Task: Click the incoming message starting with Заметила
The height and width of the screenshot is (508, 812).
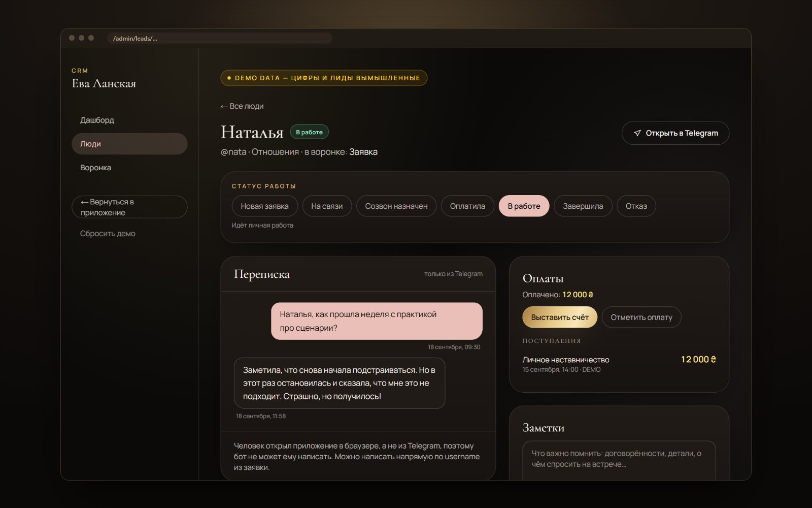Action: coord(340,383)
